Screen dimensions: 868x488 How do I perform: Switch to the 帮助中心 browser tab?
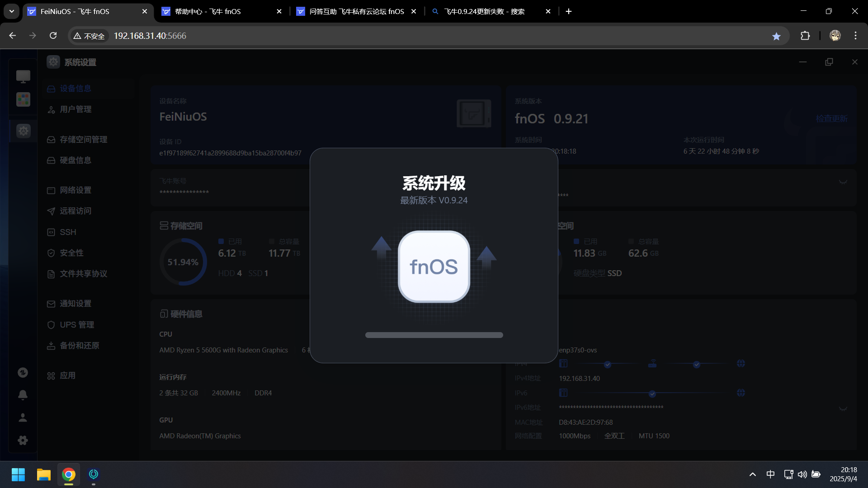click(x=208, y=11)
